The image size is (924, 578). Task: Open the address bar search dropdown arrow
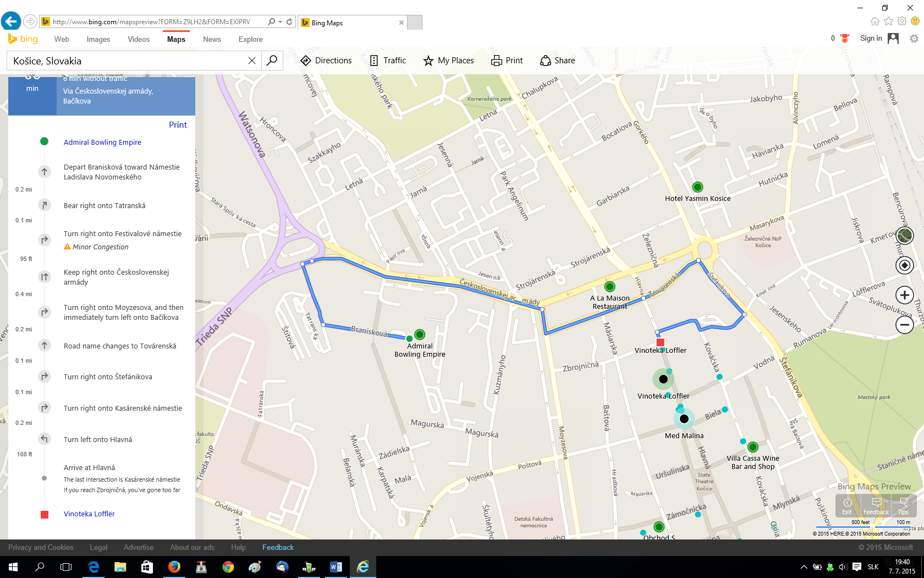point(280,22)
